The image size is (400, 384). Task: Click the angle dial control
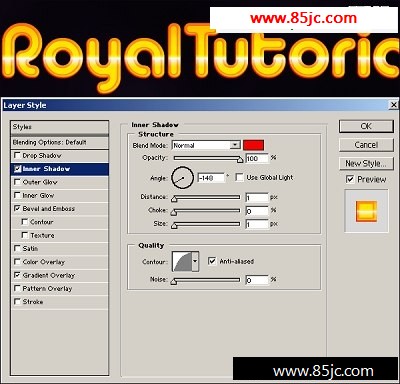coord(182,178)
